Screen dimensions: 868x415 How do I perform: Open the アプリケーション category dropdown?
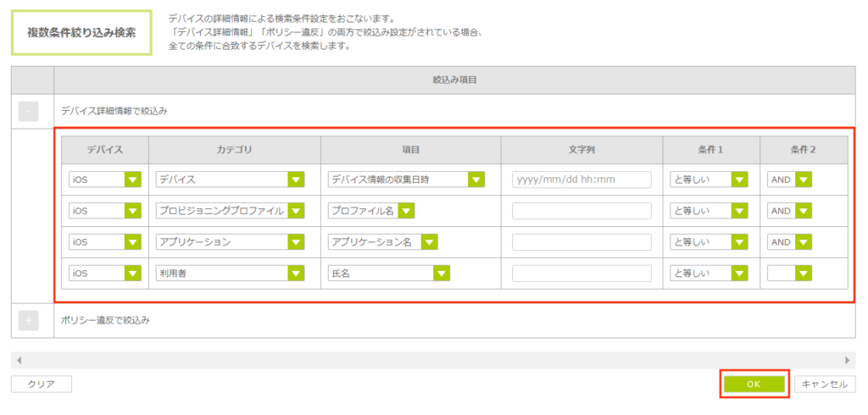[x=230, y=242]
